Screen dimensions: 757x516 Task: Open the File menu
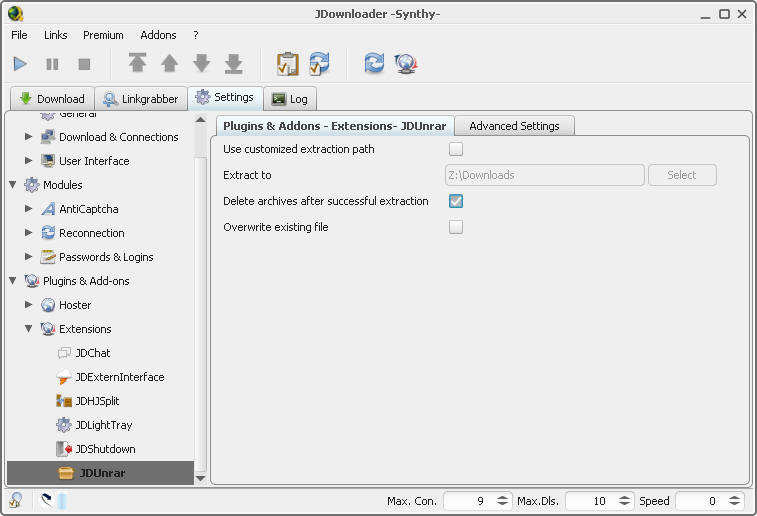19,35
